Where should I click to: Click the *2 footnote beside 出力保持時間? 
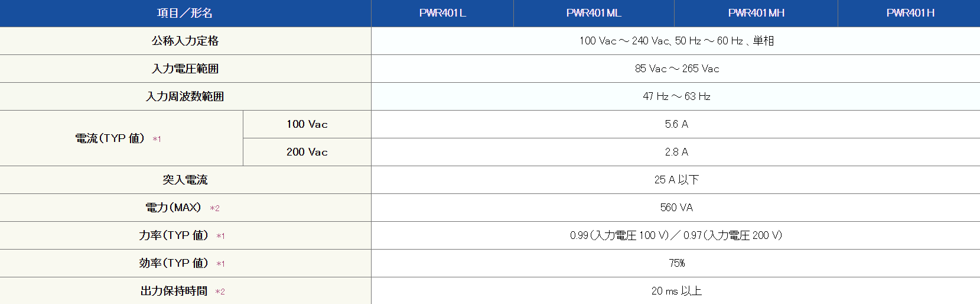[220, 292]
